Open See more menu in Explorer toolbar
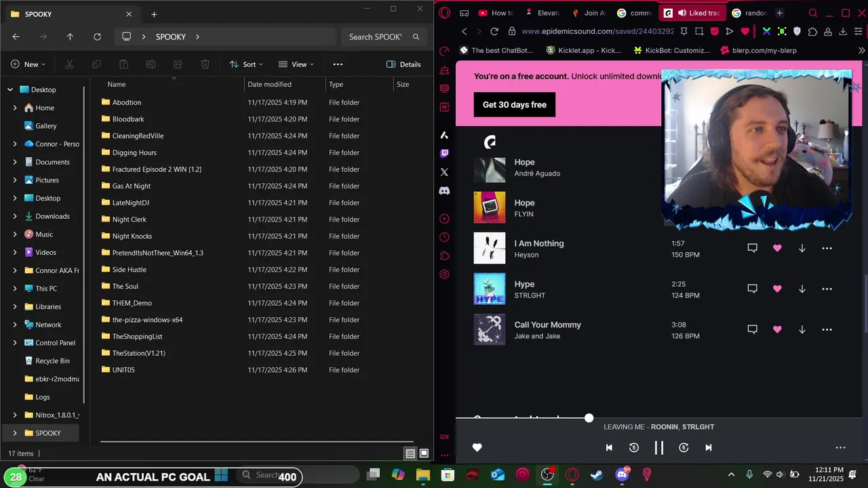This screenshot has height=488, width=868. coord(338,64)
